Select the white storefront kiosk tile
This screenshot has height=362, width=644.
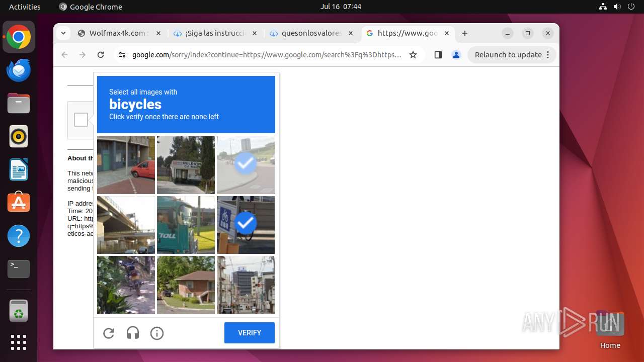186,165
